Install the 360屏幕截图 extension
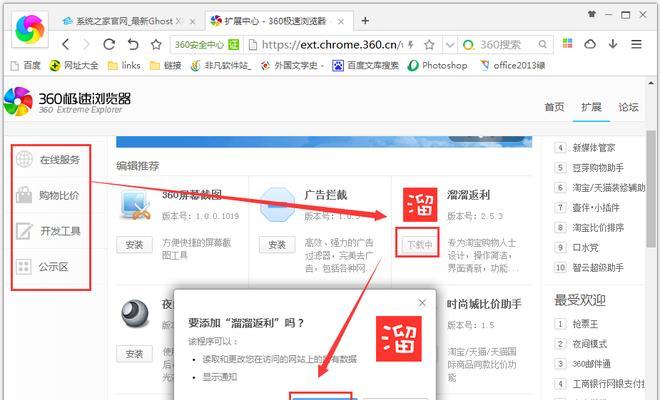 (x=134, y=245)
